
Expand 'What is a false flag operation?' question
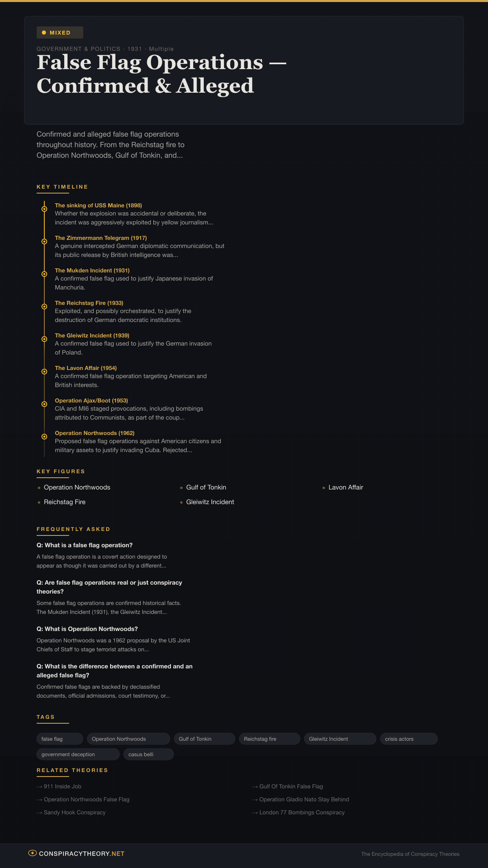pyautogui.click(x=85, y=545)
